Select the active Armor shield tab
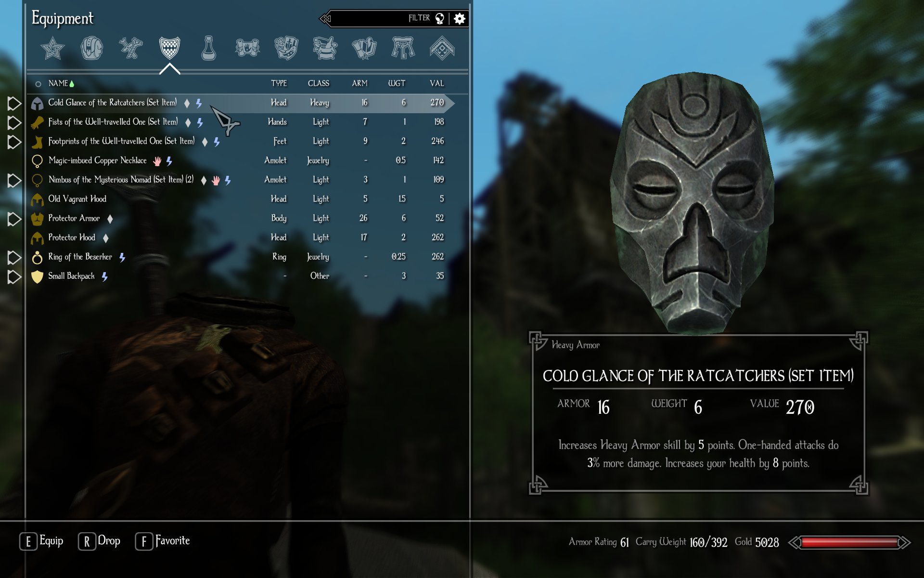 click(169, 48)
